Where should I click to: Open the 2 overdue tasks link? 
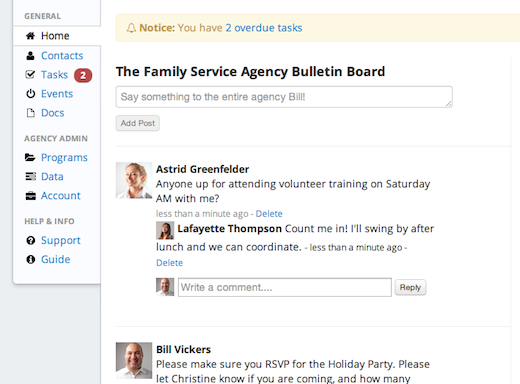pyautogui.click(x=264, y=28)
